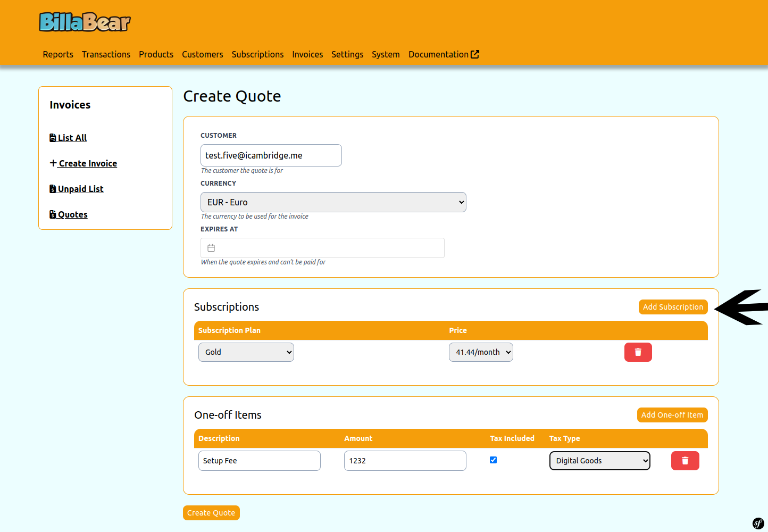Click the Amount column header
768x532 pixels.
[358, 438]
